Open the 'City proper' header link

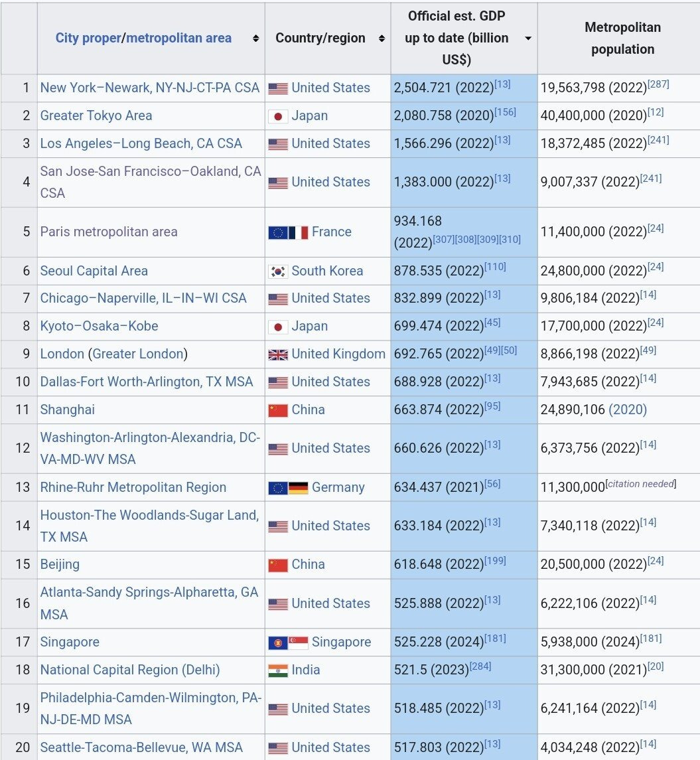pyautogui.click(x=88, y=38)
